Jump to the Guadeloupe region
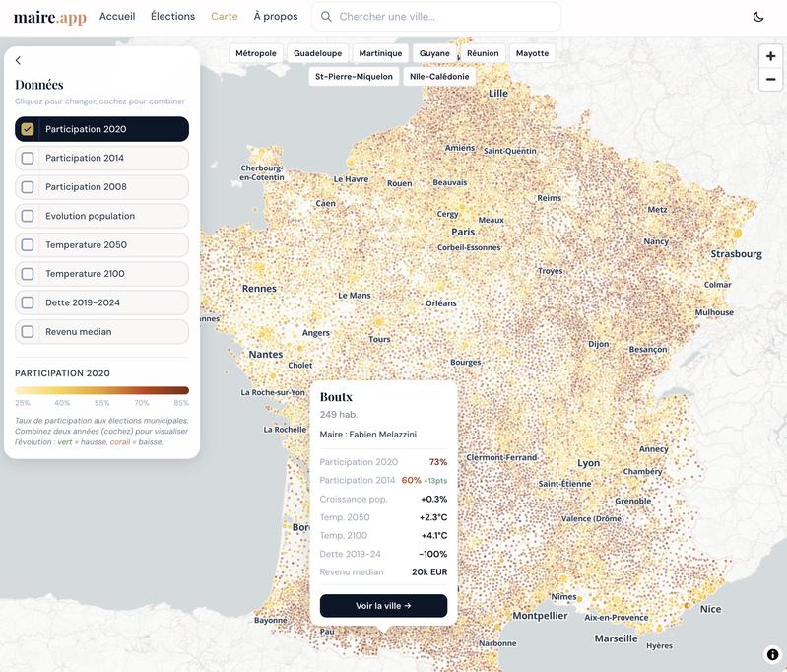This screenshot has height=672, width=787. (x=317, y=53)
